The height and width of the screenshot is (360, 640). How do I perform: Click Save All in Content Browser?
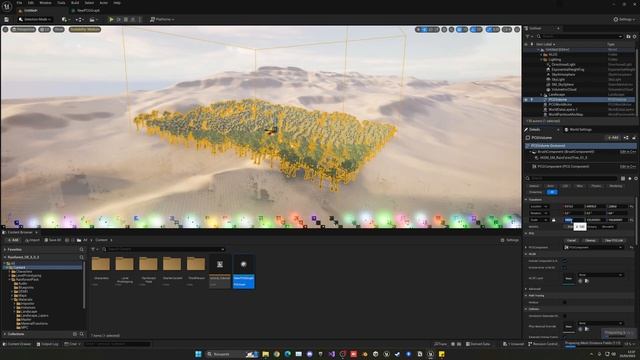pos(53,240)
